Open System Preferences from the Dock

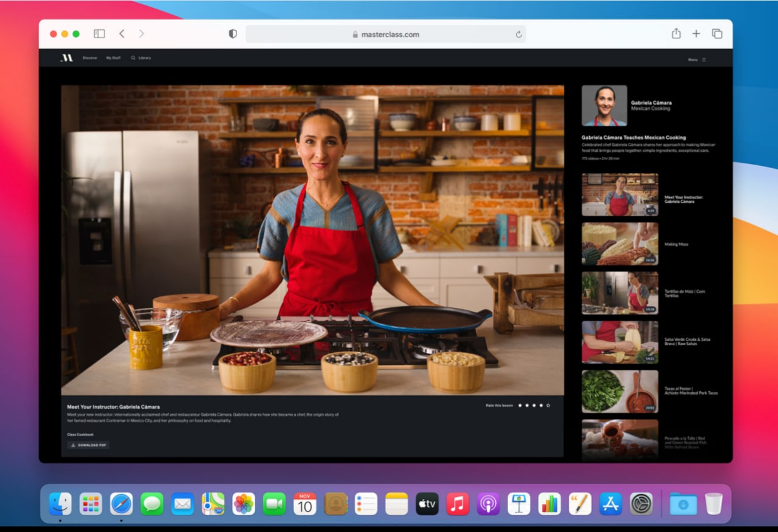tap(641, 503)
